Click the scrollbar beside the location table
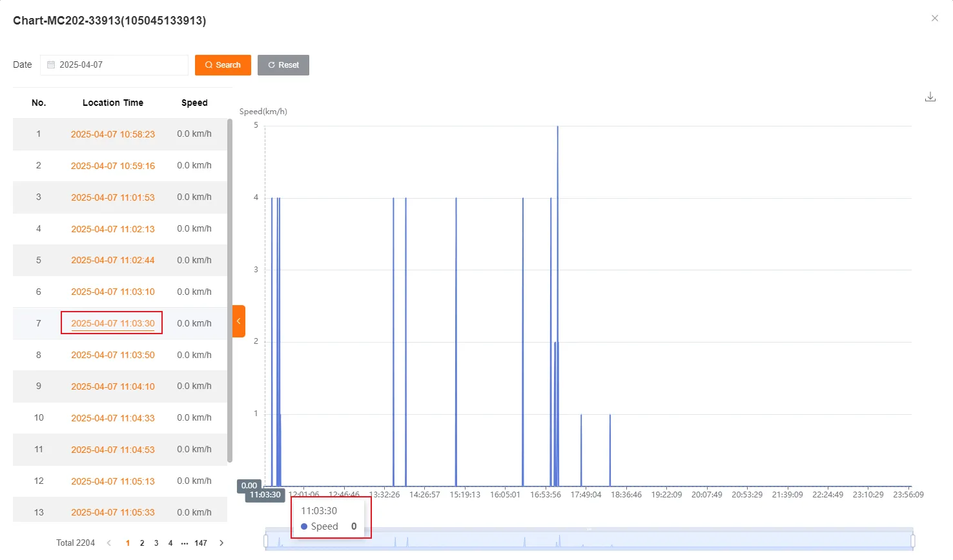 (230, 290)
